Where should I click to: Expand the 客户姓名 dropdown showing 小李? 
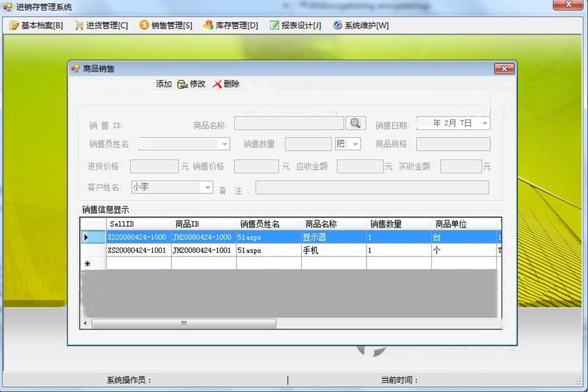pos(207,188)
